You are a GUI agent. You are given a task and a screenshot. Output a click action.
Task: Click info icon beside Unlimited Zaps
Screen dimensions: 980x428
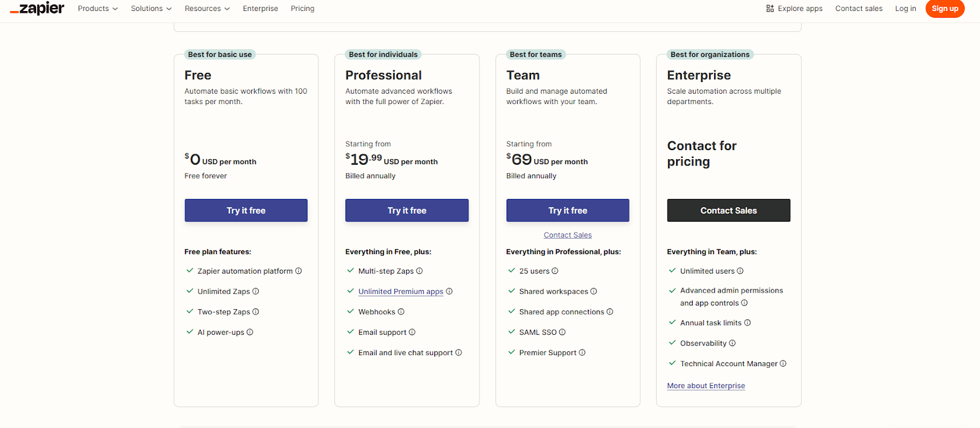point(256,291)
